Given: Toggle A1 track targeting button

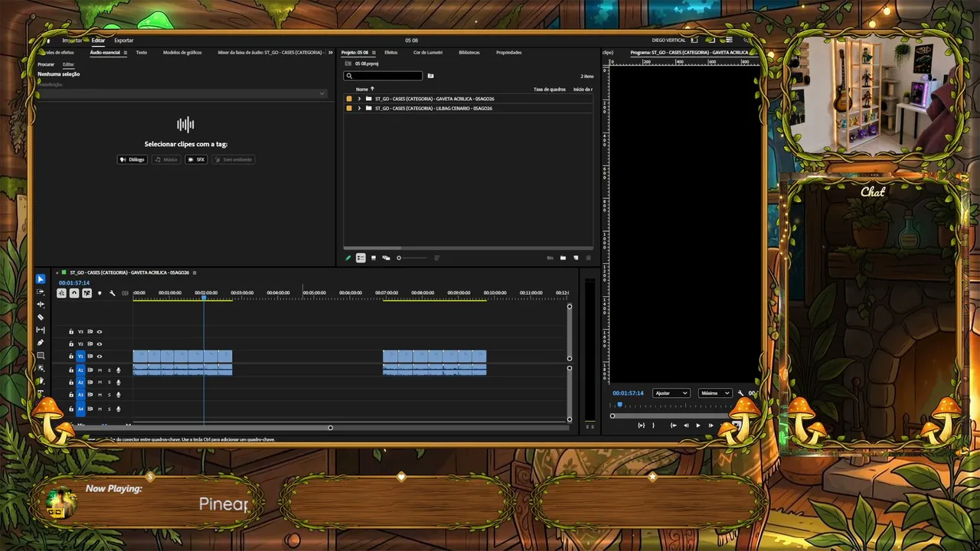Looking at the screenshot, I should click(x=80, y=370).
